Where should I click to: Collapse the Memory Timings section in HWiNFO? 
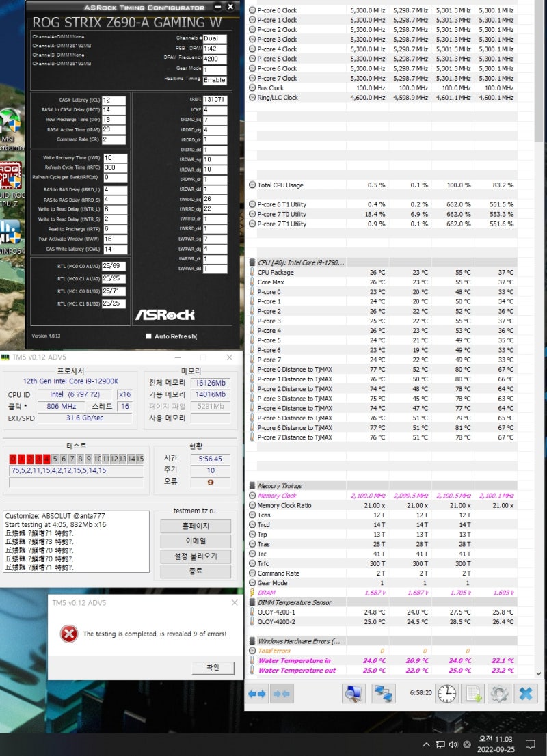(x=252, y=486)
